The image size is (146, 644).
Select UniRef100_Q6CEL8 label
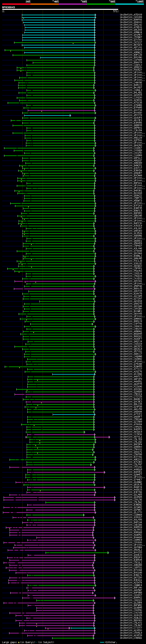pos(131,349)
